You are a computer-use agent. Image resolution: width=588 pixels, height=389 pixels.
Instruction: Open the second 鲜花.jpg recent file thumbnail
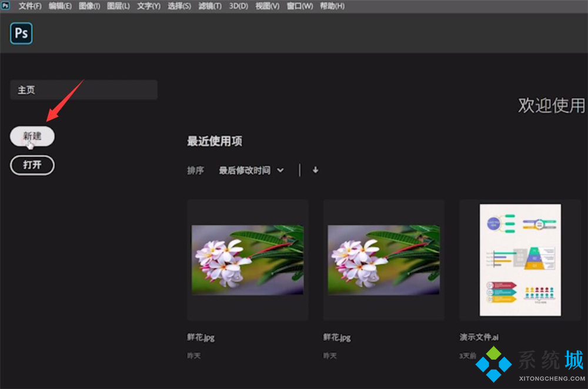(x=383, y=259)
